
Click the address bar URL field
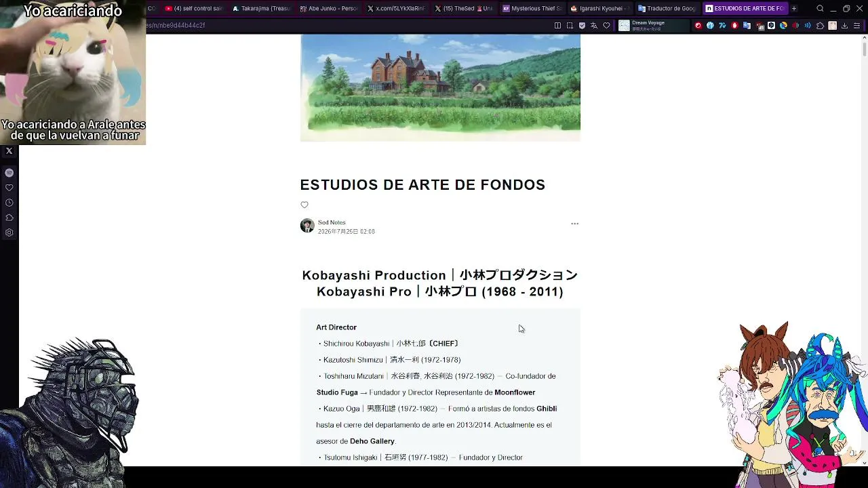346,26
